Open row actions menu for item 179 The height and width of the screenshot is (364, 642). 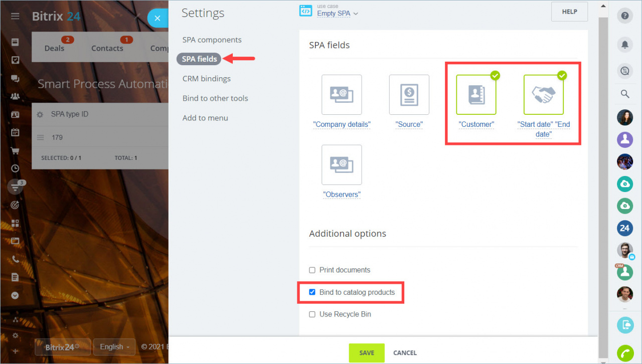tap(41, 137)
